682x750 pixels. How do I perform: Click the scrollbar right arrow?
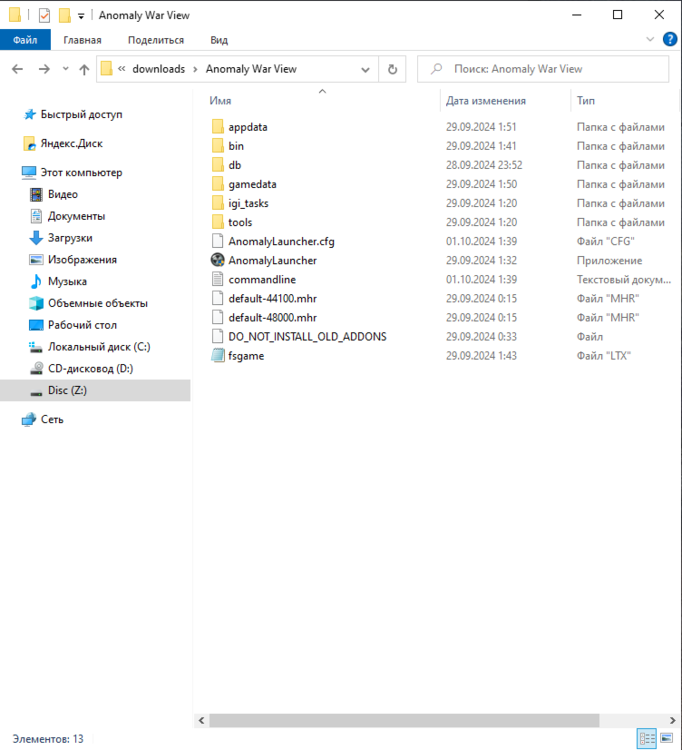point(672,720)
